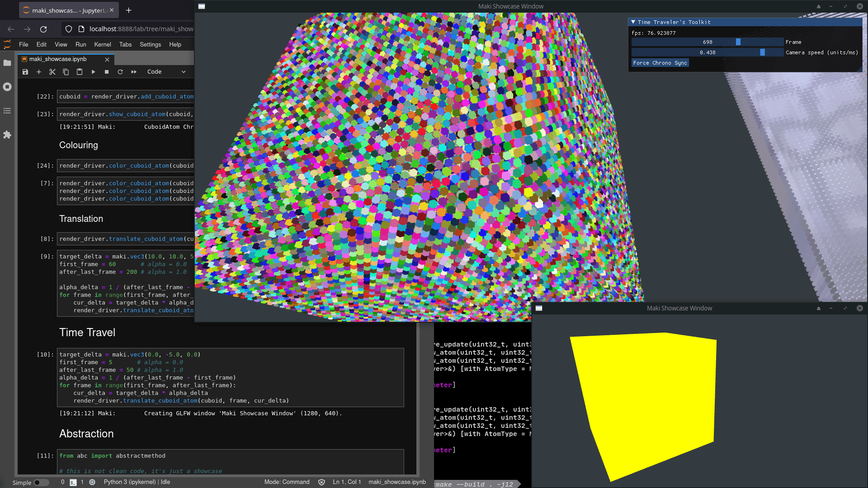Click the notebook vertical scrollbar
This screenshot has height=488, width=868.
click(418, 398)
